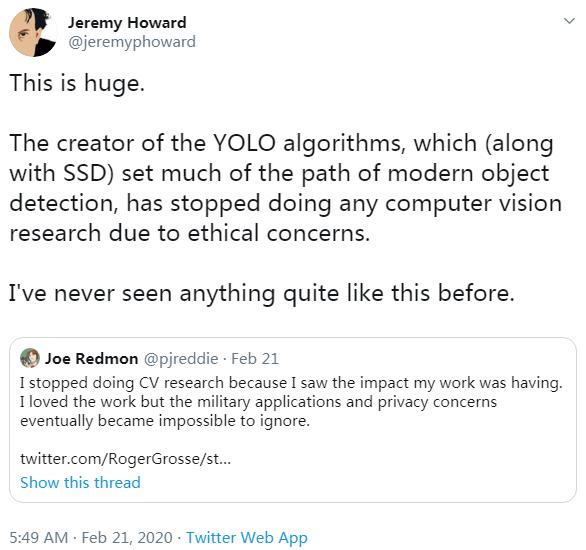The height and width of the screenshot is (550, 586).
Task: Open the Feb 21 date of quoted tweet
Action: [255, 359]
